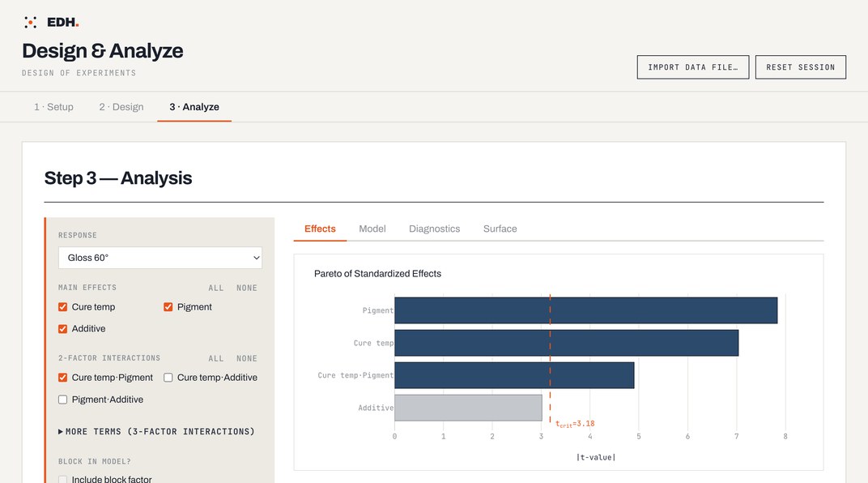Uncheck the Cure temp main effect
Image resolution: width=868 pixels, height=483 pixels.
pyautogui.click(x=62, y=307)
